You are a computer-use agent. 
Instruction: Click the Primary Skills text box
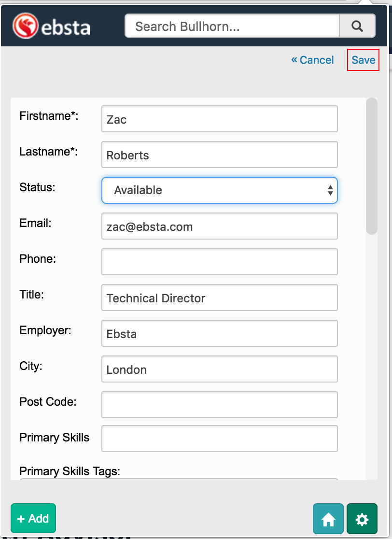pyautogui.click(x=219, y=439)
